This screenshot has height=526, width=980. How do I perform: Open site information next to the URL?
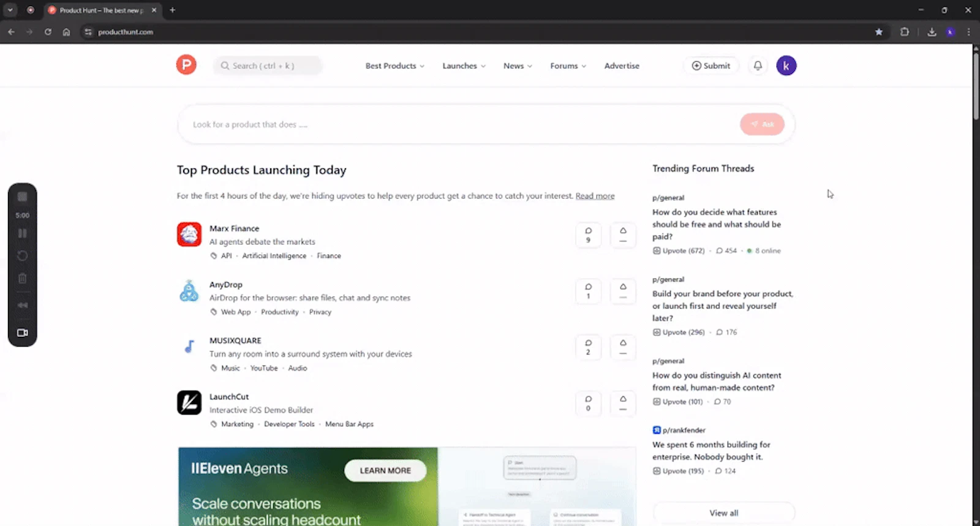(x=88, y=32)
